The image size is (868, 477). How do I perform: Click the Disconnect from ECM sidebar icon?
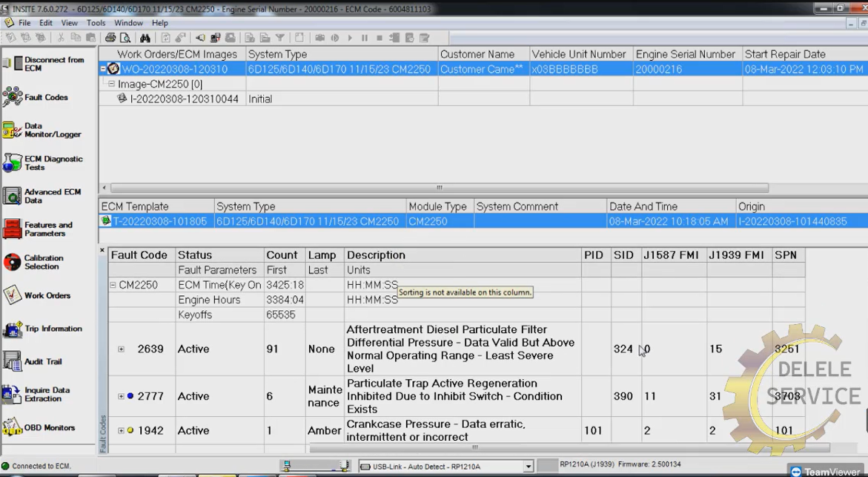point(12,63)
